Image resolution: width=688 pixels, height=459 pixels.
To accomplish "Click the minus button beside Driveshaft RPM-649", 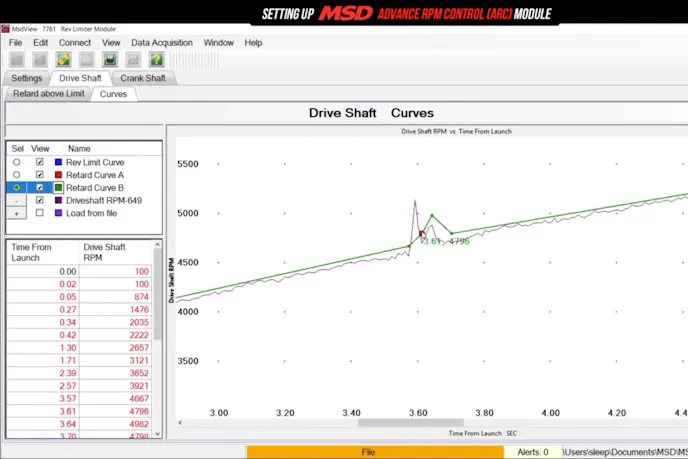I will [x=16, y=200].
